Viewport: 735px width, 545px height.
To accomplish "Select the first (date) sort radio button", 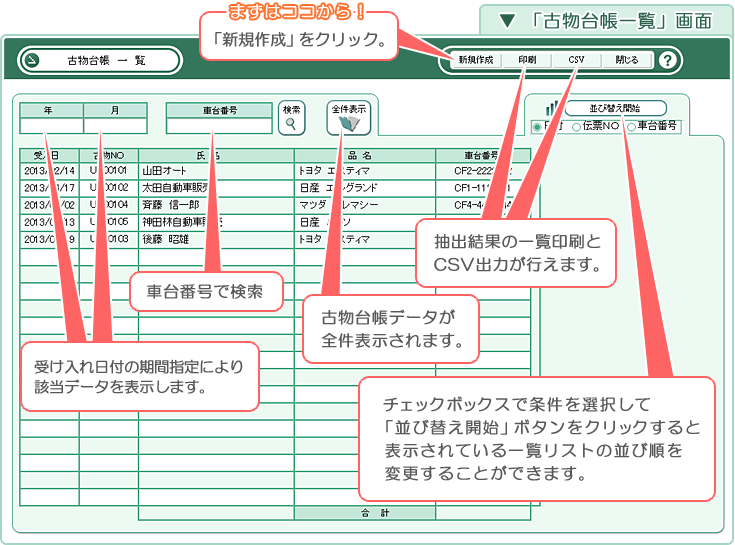I will click(x=537, y=127).
